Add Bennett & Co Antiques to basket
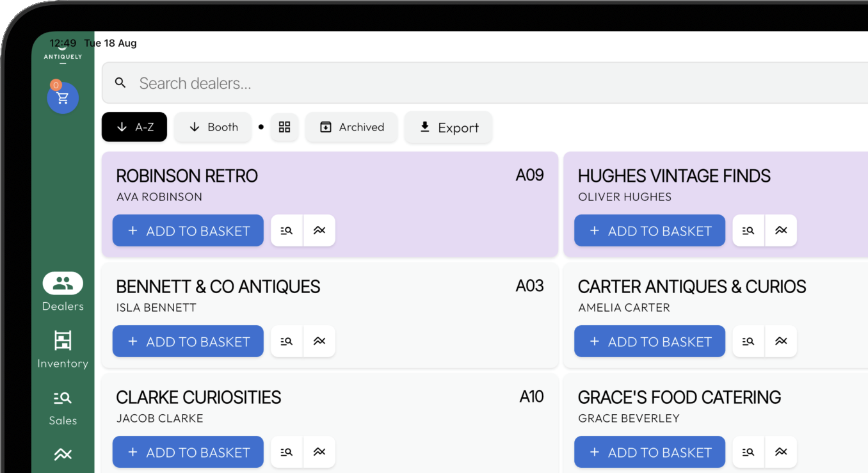 point(188,341)
